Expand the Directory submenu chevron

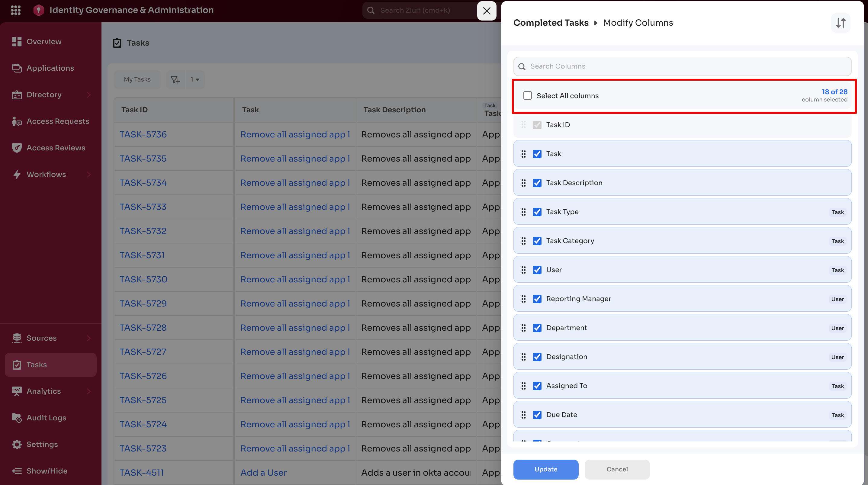pos(88,95)
